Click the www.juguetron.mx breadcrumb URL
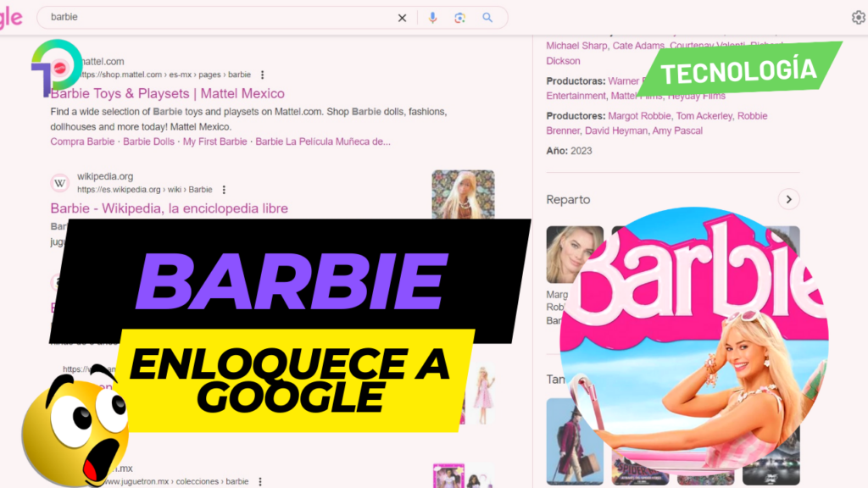Viewport: 868px width, 488px height. pyautogui.click(x=176, y=482)
